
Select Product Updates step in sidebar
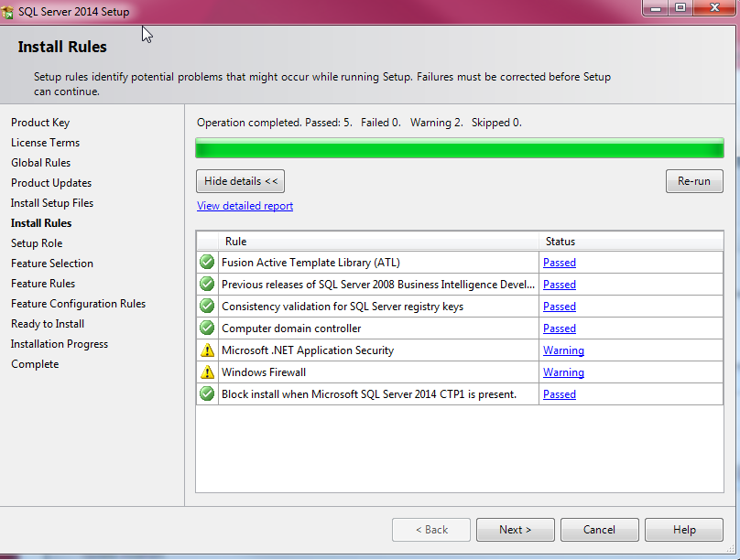[x=51, y=183]
